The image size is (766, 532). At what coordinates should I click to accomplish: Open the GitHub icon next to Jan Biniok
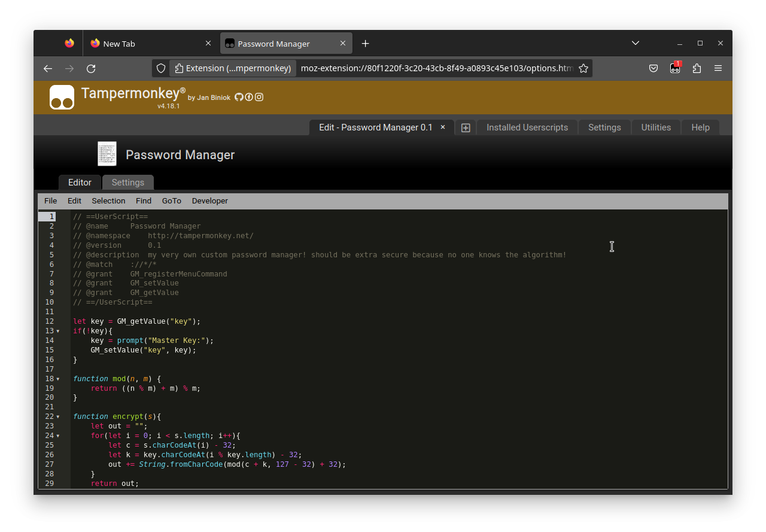point(239,97)
